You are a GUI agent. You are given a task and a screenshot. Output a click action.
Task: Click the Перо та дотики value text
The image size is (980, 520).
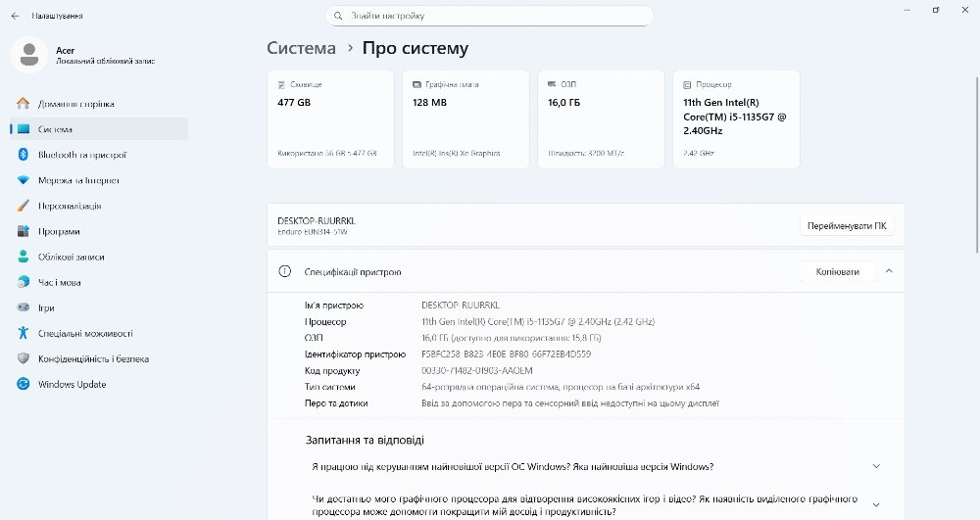tap(570, 403)
